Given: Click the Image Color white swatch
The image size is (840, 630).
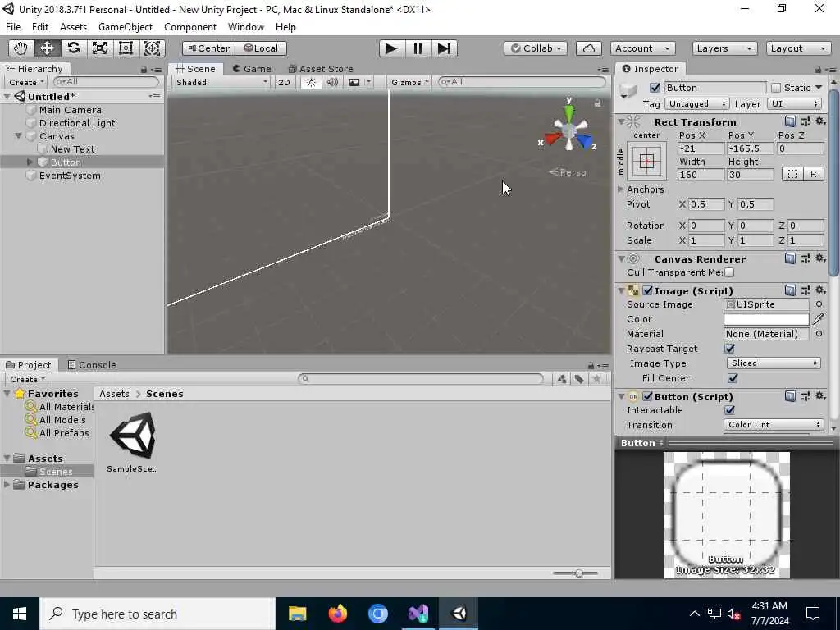Looking at the screenshot, I should tap(766, 319).
